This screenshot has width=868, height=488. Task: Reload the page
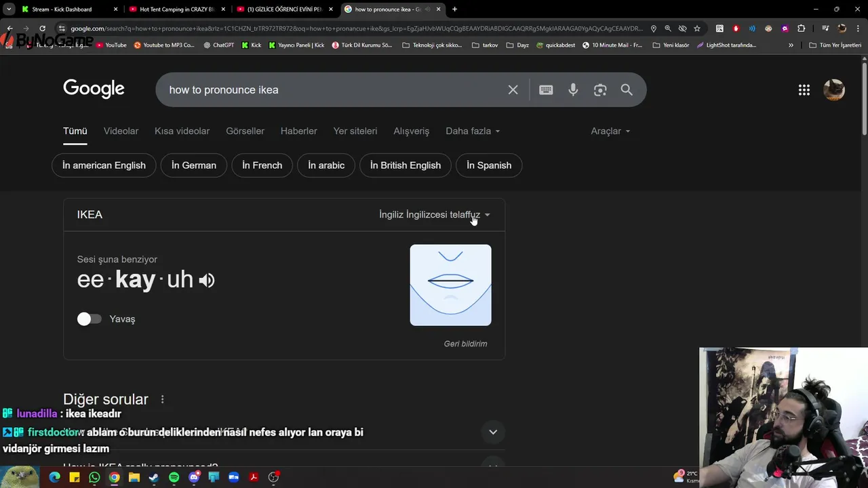coord(42,28)
